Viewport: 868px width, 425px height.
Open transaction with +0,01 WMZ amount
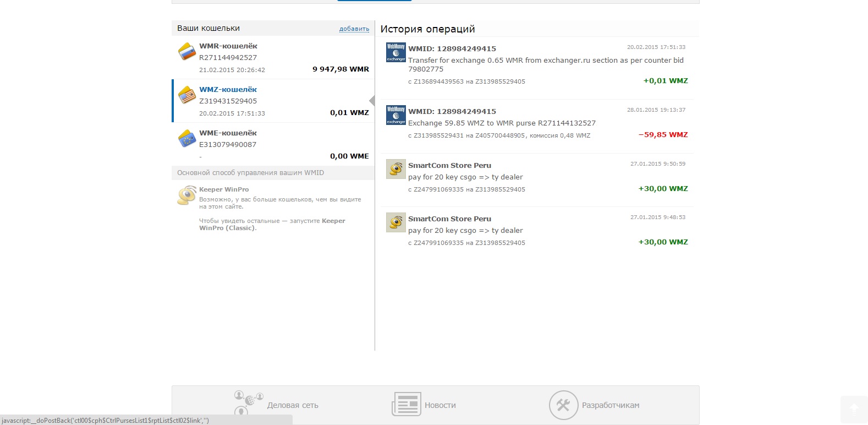(666, 81)
